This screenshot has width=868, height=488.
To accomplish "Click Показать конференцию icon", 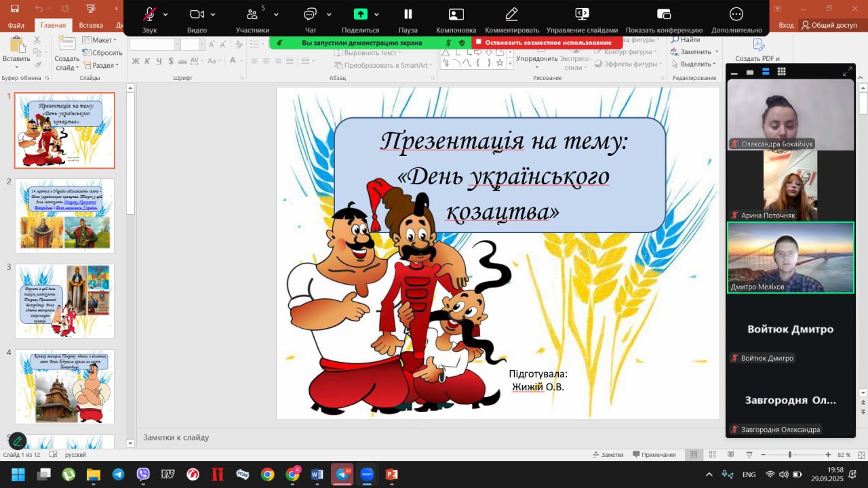I will 664,15.
